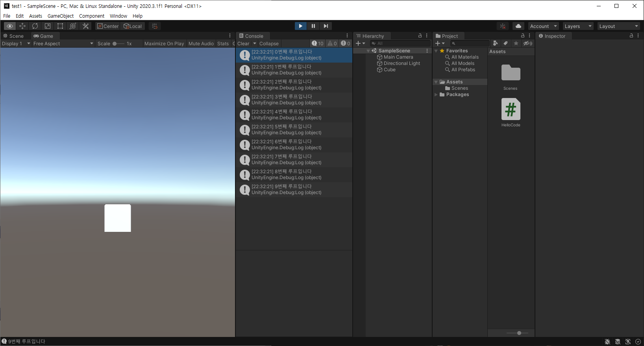Screen dimensions: 644x346
Task: Clear the Console log
Action: coord(243,44)
